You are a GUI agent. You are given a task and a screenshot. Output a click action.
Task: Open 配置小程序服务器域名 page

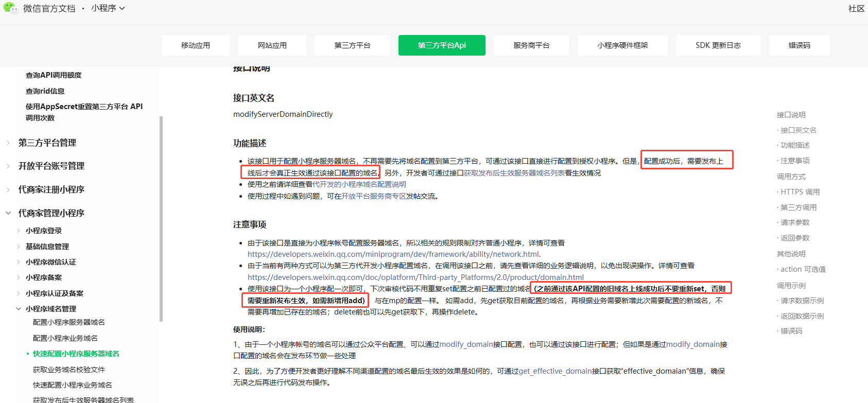pyautogui.click(x=69, y=322)
